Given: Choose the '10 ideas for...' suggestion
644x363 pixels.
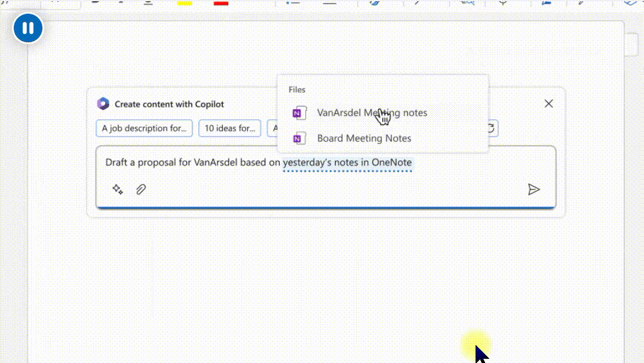Looking at the screenshot, I should tap(229, 128).
